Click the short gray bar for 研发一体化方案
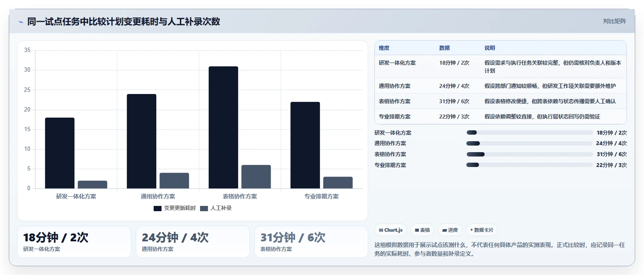644x275 pixels. coord(92,184)
